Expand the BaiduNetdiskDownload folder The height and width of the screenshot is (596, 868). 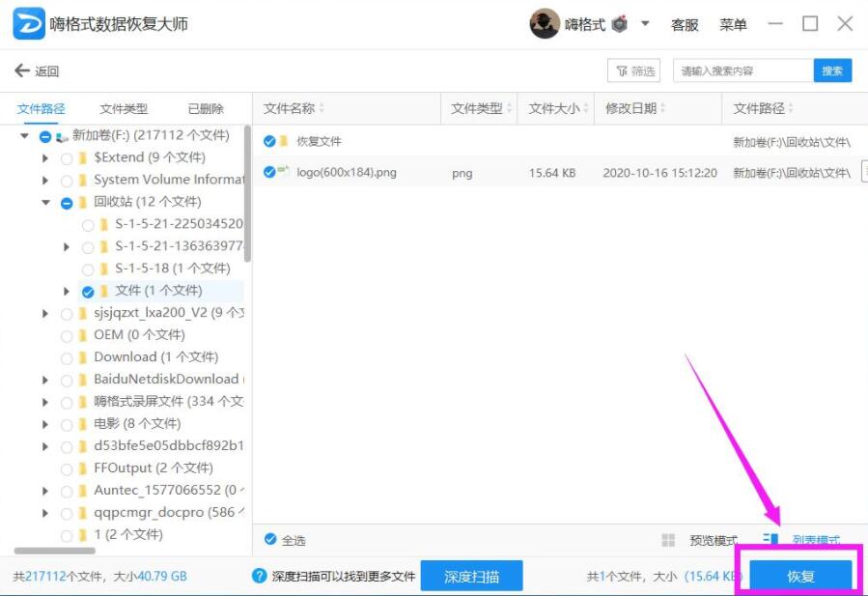pyautogui.click(x=45, y=380)
